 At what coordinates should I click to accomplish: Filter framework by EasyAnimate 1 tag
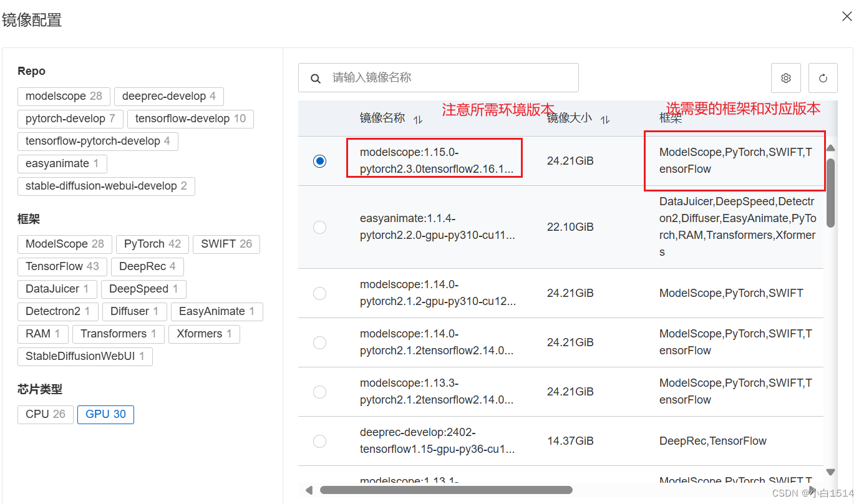216,311
